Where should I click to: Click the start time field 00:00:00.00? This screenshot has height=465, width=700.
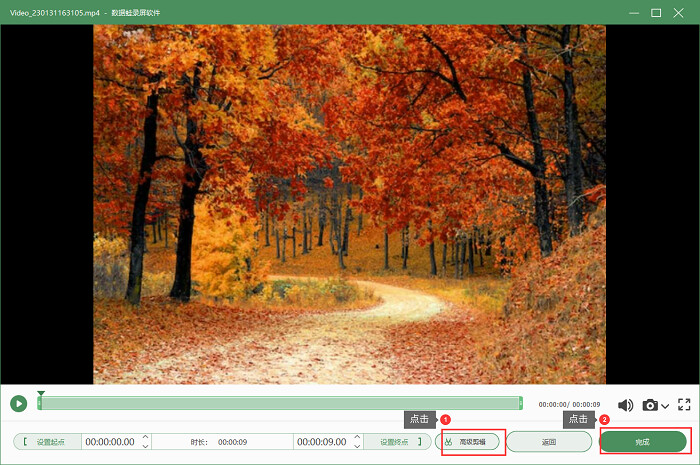[x=110, y=442]
